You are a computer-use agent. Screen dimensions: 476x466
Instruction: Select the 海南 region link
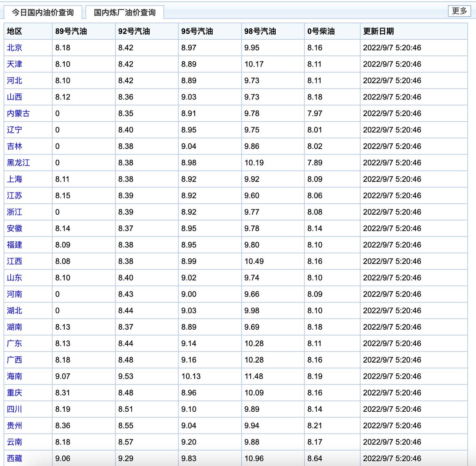pos(14,376)
